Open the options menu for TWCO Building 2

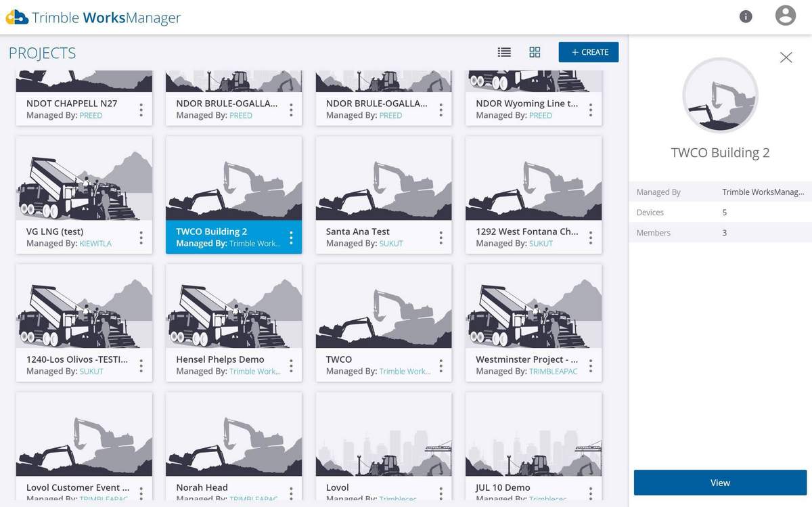[290, 237]
